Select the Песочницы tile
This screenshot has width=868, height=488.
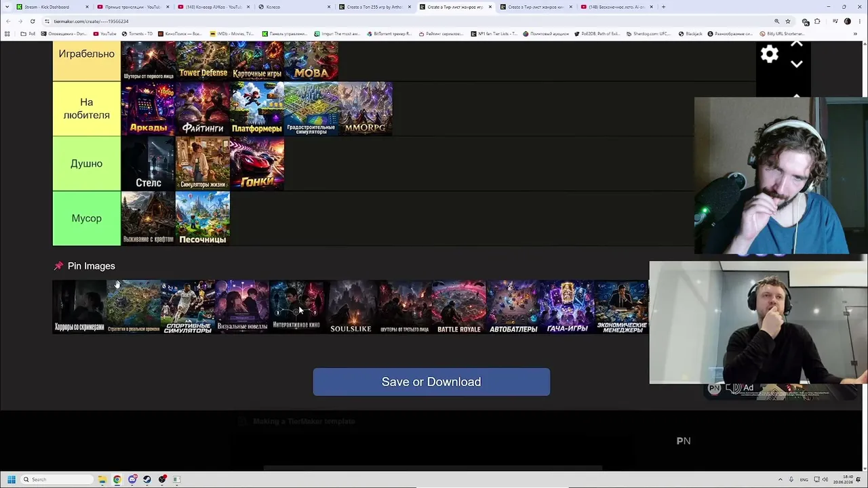click(203, 218)
